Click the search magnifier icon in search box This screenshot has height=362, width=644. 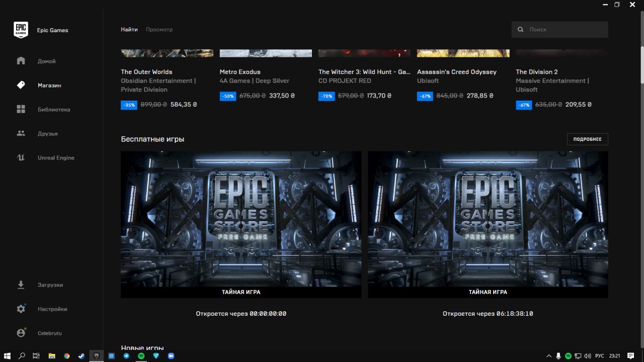coord(521,30)
